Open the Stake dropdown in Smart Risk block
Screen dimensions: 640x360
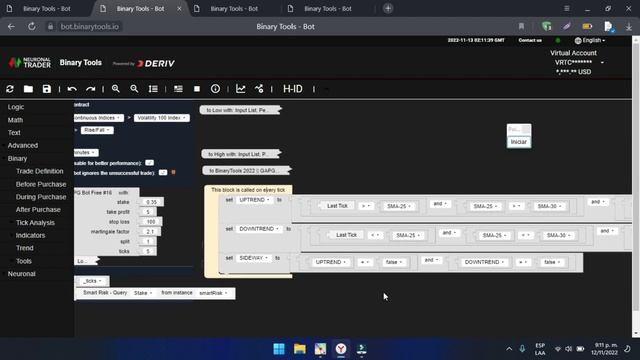(x=143, y=293)
